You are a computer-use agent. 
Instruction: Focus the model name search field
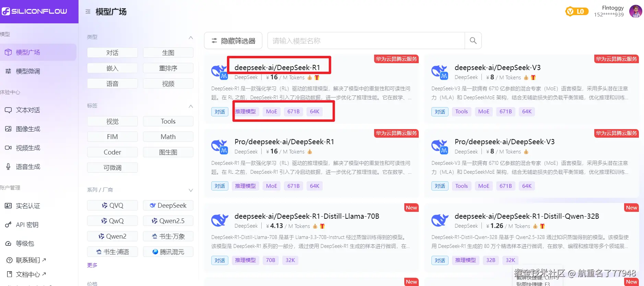click(366, 41)
